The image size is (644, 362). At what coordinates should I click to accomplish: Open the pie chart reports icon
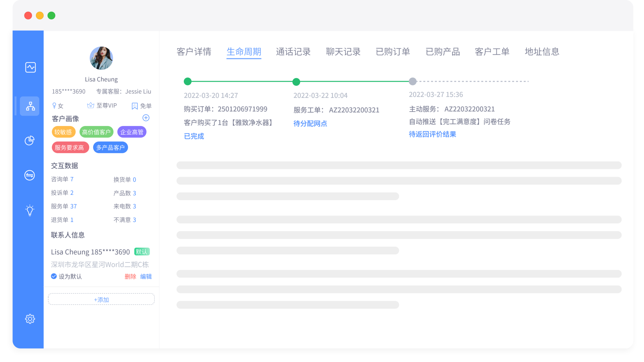tap(30, 140)
